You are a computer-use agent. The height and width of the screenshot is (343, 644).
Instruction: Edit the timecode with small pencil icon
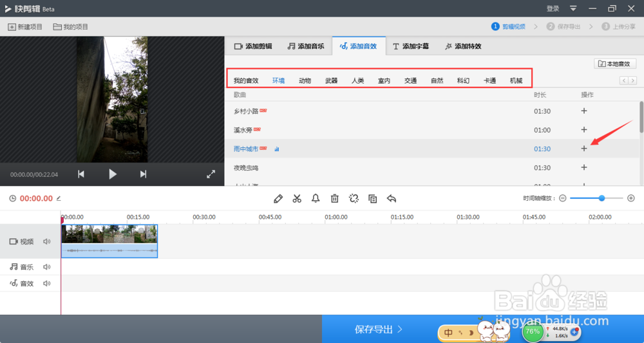pos(59,199)
